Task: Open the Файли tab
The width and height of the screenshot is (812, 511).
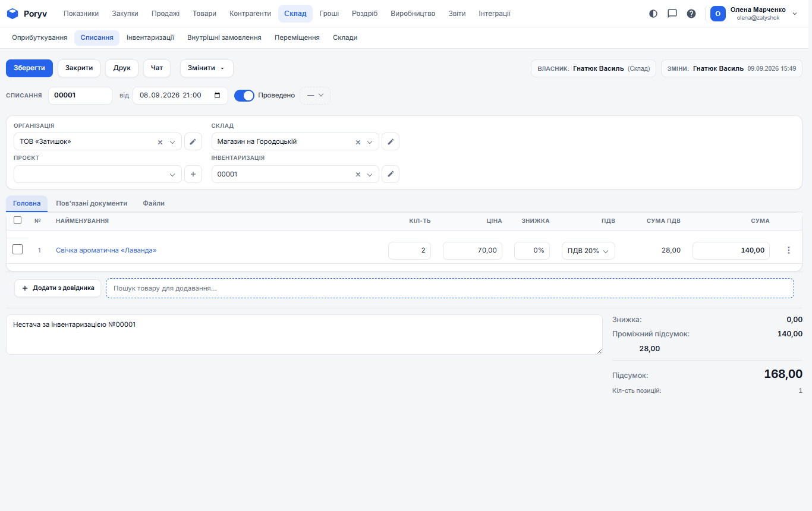Action: (x=154, y=203)
